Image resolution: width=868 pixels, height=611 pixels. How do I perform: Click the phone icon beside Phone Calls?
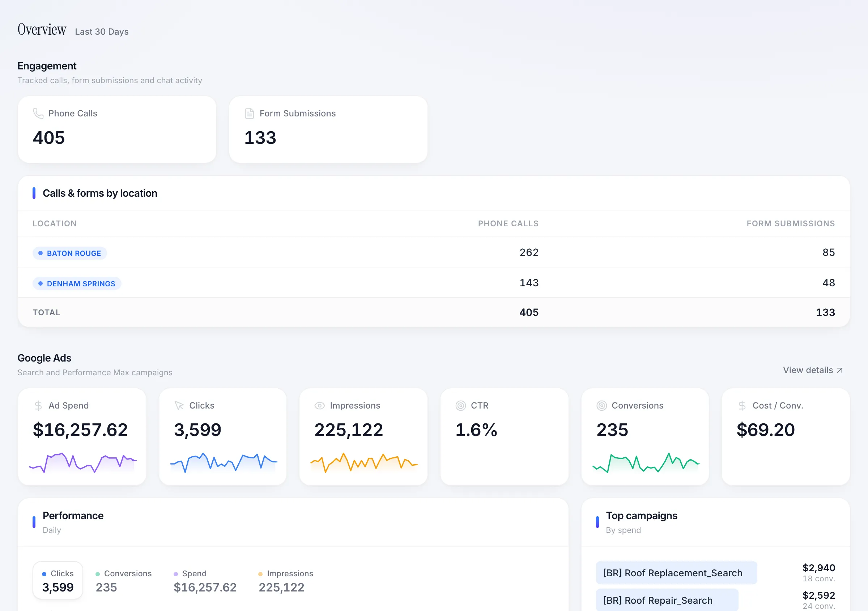tap(38, 114)
